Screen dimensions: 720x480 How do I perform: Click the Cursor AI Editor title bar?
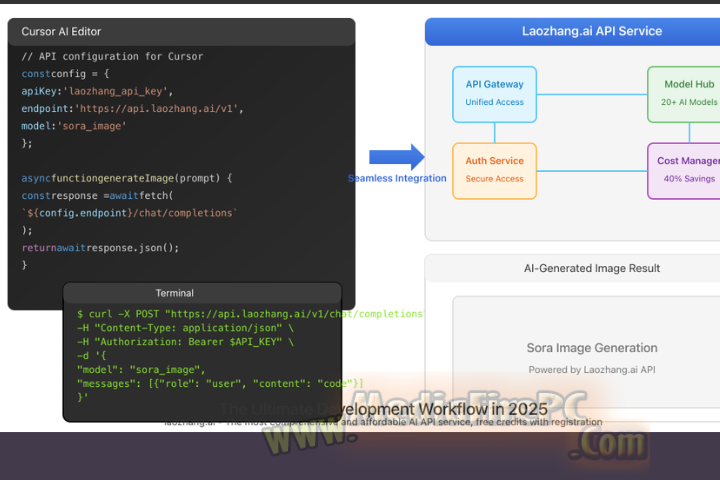181,32
